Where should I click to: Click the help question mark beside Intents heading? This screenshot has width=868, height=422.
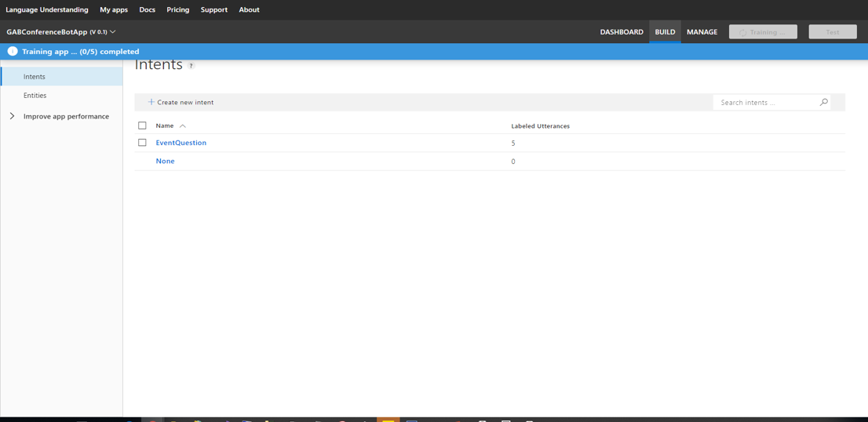pyautogui.click(x=191, y=66)
